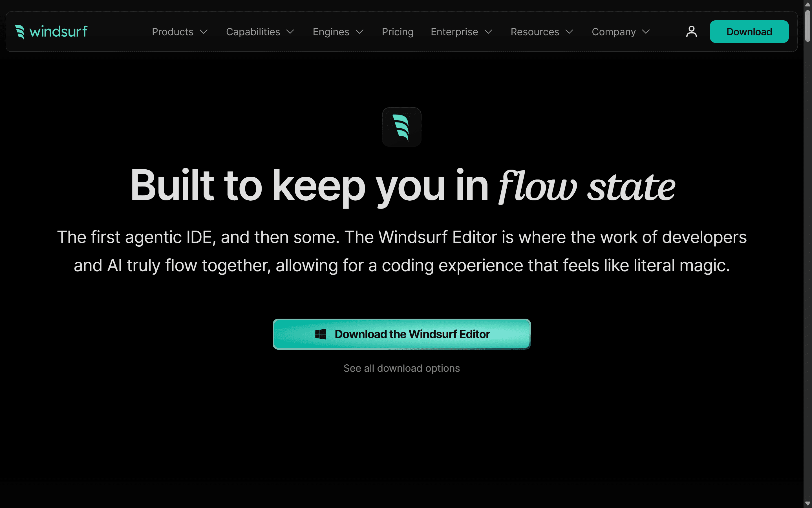Open the Resources menu
Image resolution: width=812 pixels, height=508 pixels.
point(542,32)
